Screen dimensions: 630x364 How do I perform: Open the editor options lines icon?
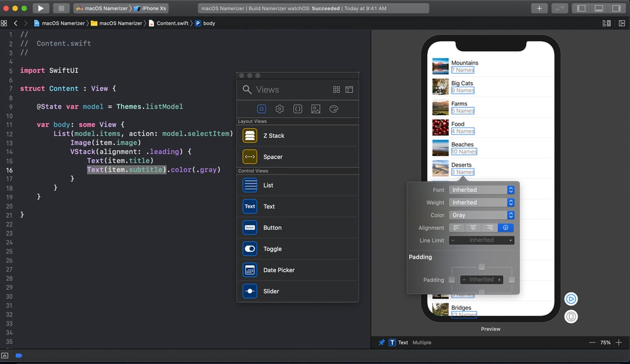(x=606, y=23)
